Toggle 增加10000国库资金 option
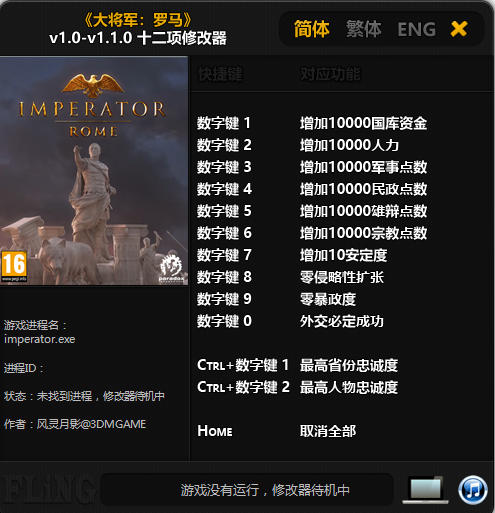This screenshot has width=495, height=513. (363, 123)
